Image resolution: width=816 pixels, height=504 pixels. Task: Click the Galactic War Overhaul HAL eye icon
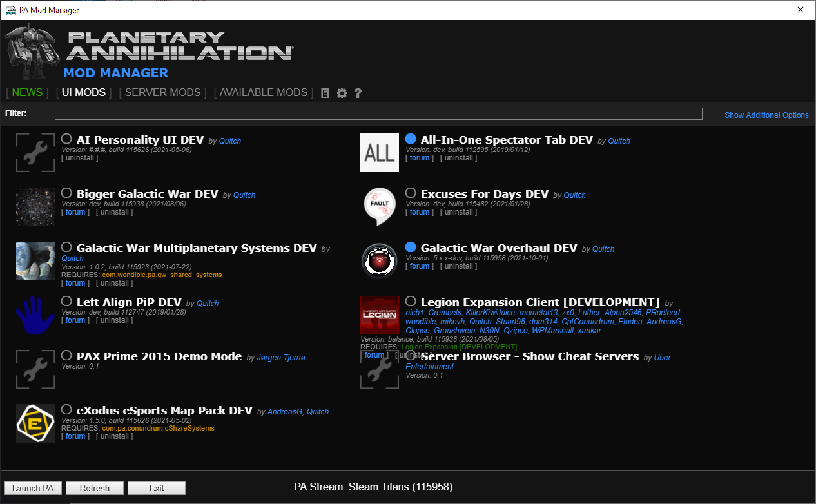point(380,261)
